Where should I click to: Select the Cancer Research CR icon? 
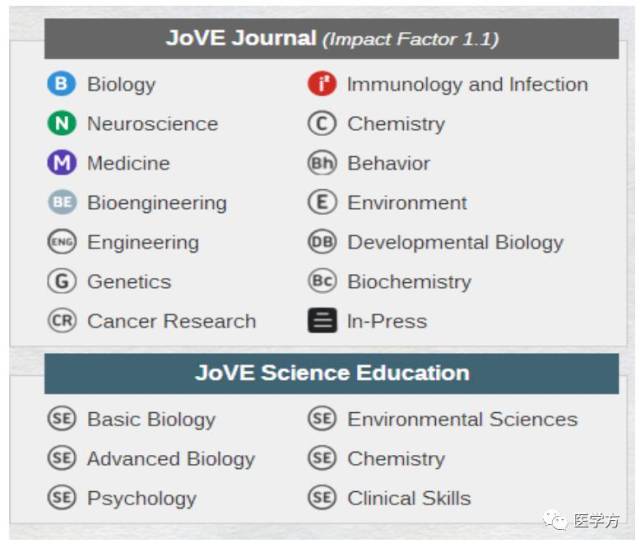click(62, 321)
